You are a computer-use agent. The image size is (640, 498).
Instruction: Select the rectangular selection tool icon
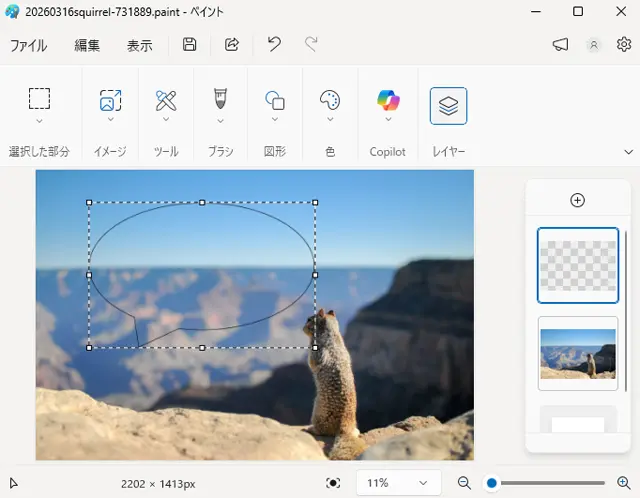39,99
